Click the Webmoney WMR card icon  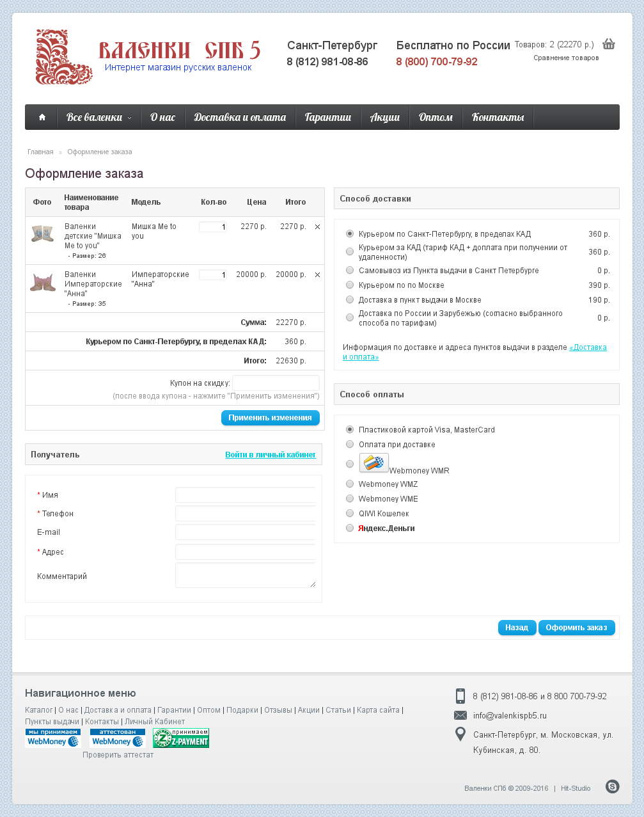(374, 463)
